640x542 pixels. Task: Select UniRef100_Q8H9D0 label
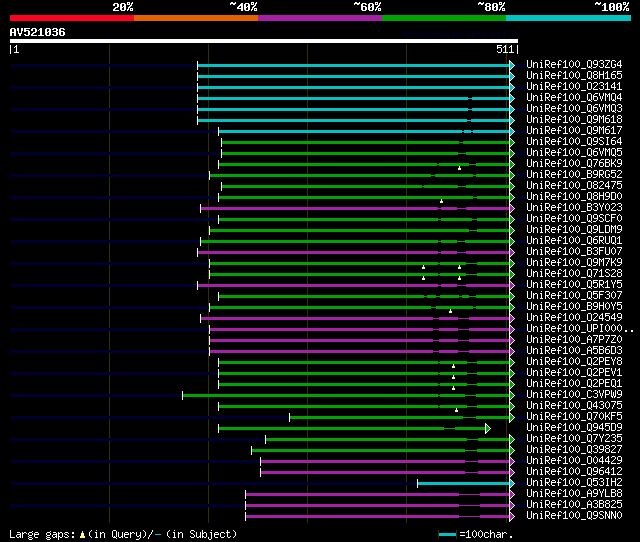574,197
